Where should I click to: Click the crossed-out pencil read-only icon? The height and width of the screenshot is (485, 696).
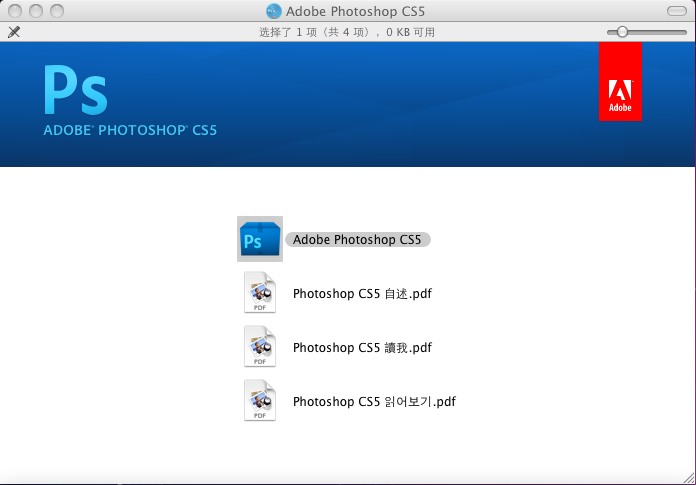pyautogui.click(x=14, y=32)
